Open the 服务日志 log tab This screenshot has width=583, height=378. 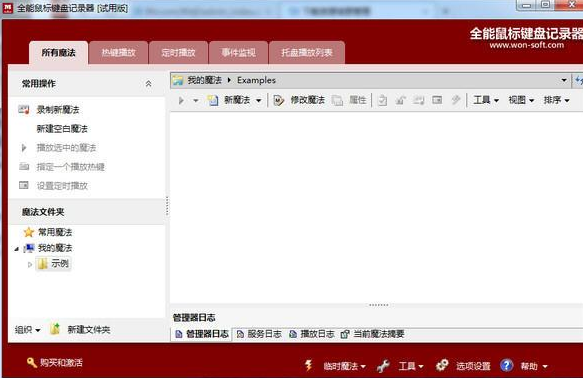(260, 334)
